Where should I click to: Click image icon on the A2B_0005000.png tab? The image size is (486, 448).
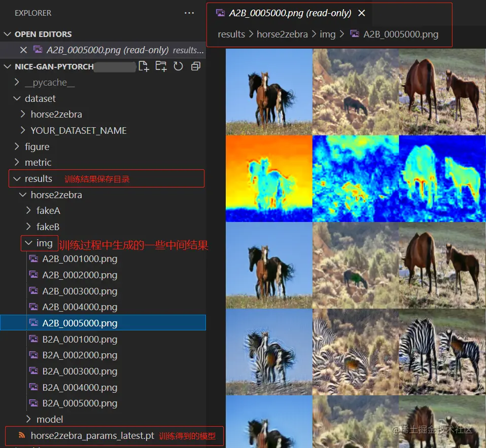[x=220, y=13]
